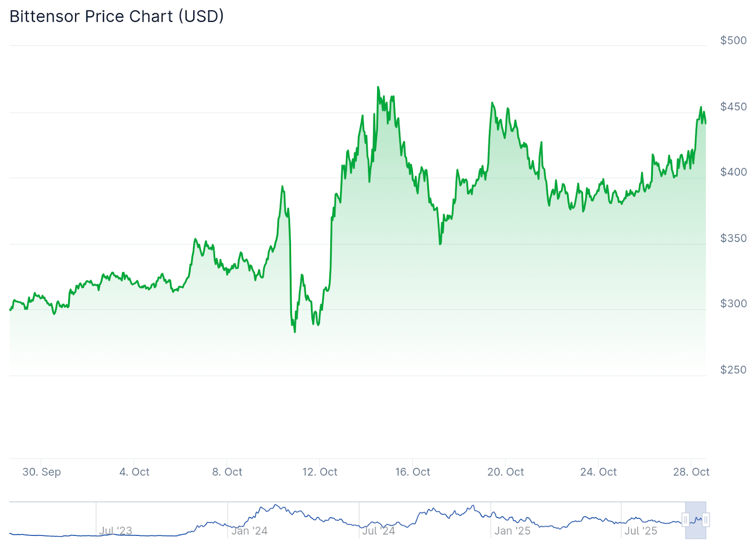Click the 20. Oct x-axis label
Viewport: 756px width, 552px height.
506,472
